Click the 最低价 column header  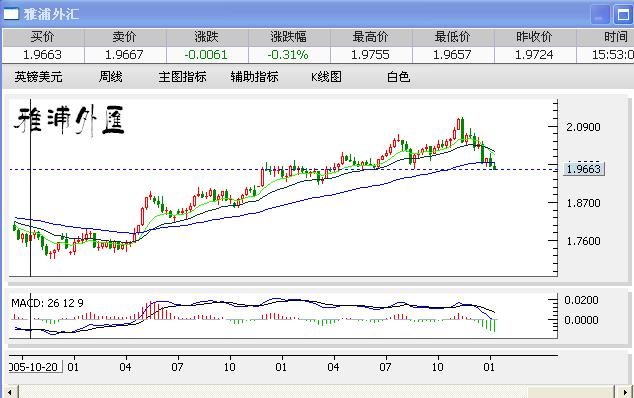[454, 37]
